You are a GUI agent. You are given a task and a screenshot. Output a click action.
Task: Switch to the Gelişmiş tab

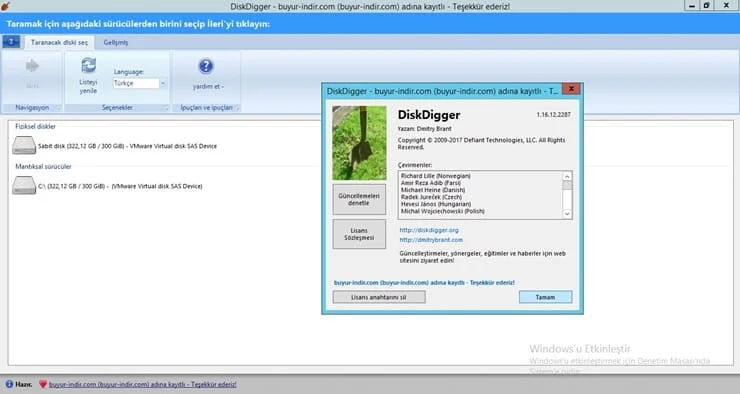(x=116, y=42)
